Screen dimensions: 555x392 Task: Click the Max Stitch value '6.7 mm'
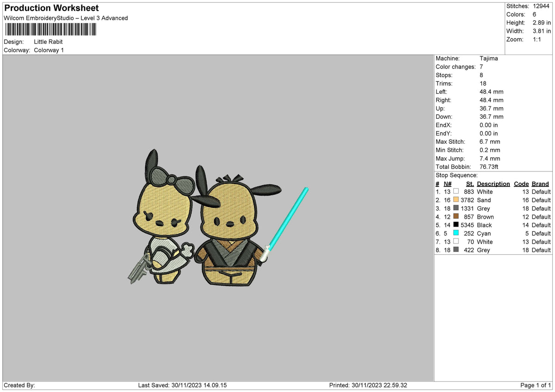490,141
